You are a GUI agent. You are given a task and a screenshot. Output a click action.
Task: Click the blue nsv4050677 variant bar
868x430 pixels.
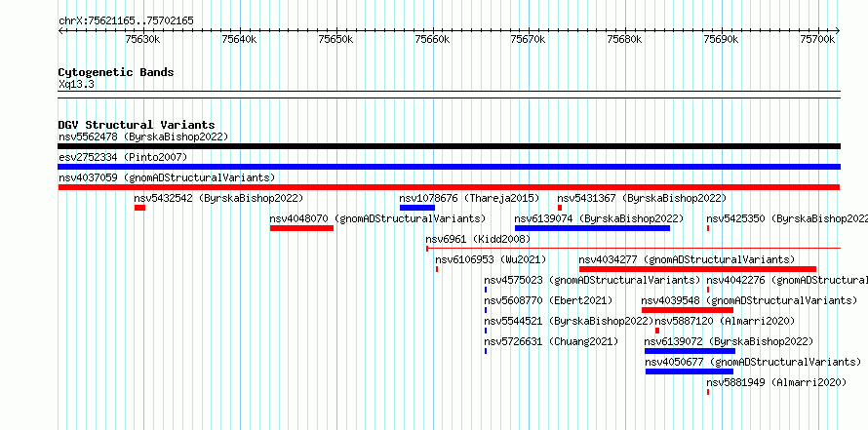(x=690, y=371)
